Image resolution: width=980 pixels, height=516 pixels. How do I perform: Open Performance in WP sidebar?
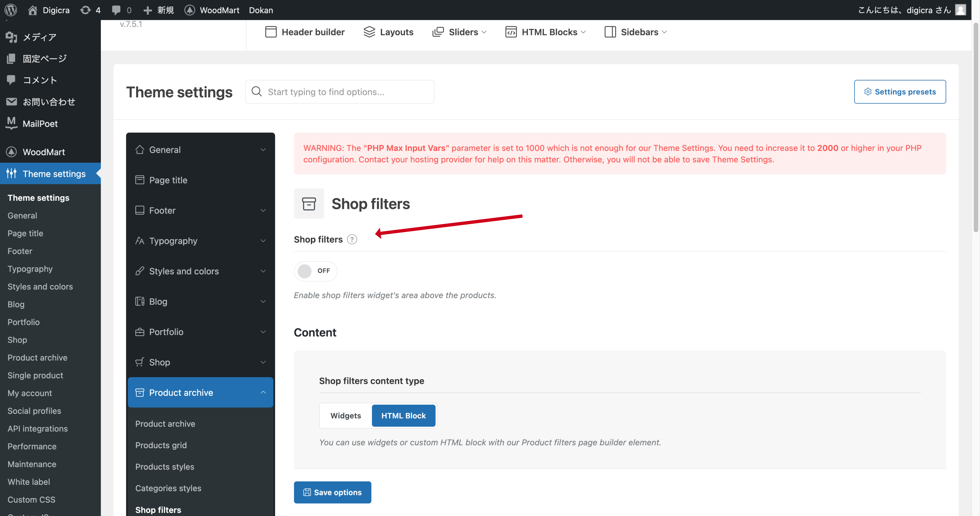(32, 446)
